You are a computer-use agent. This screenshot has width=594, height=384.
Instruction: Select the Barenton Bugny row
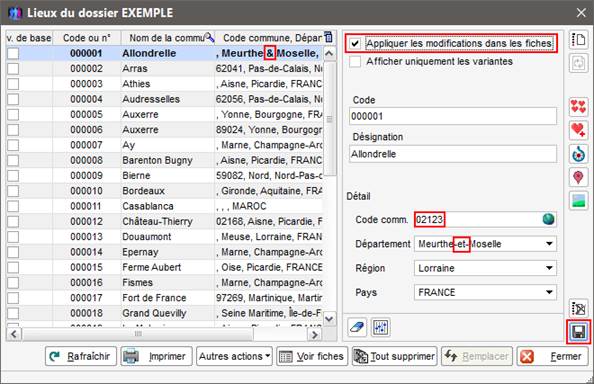click(x=164, y=160)
